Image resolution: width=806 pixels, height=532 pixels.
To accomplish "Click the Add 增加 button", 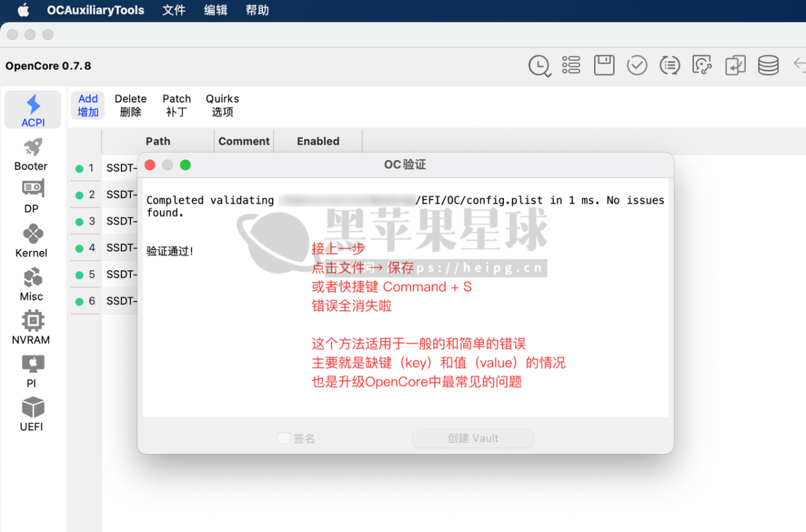I will (87, 105).
